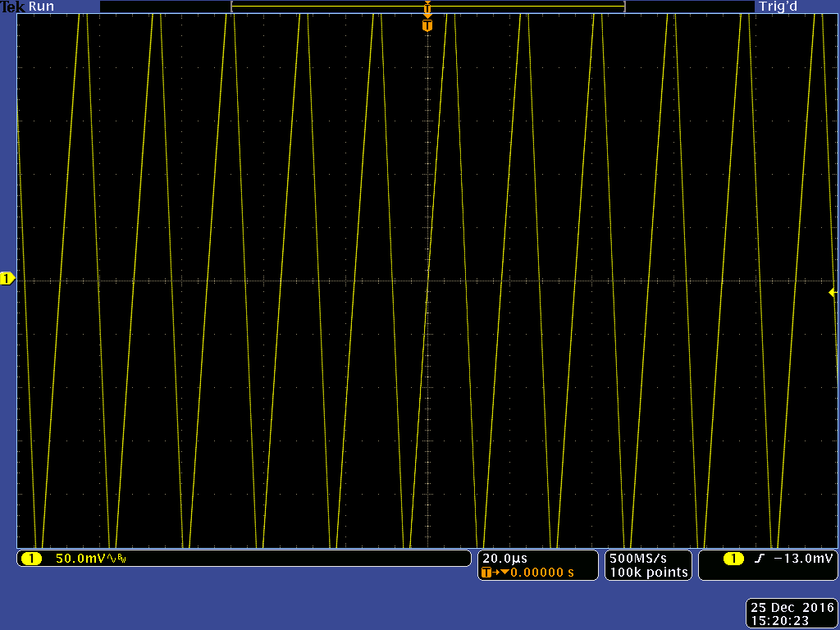This screenshot has height=630, width=840.
Task: Click the 15:20:23 time readout
Action: pyautogui.click(x=779, y=621)
